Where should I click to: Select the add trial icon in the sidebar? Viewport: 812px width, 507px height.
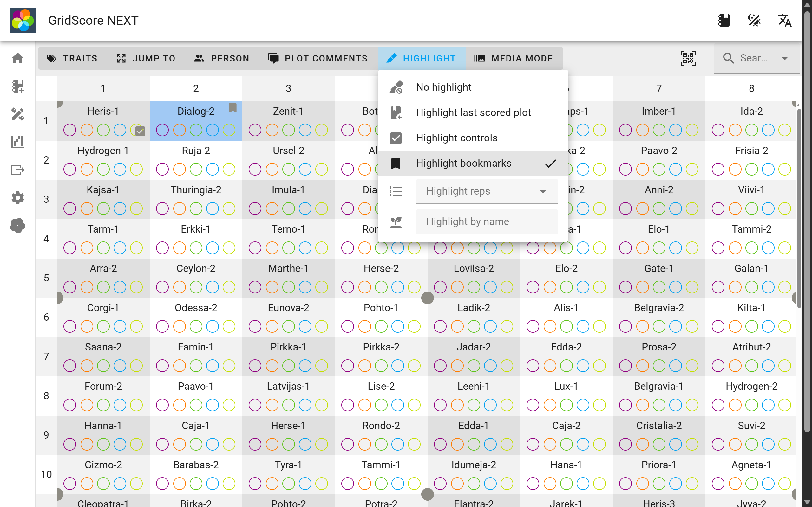pyautogui.click(x=17, y=87)
